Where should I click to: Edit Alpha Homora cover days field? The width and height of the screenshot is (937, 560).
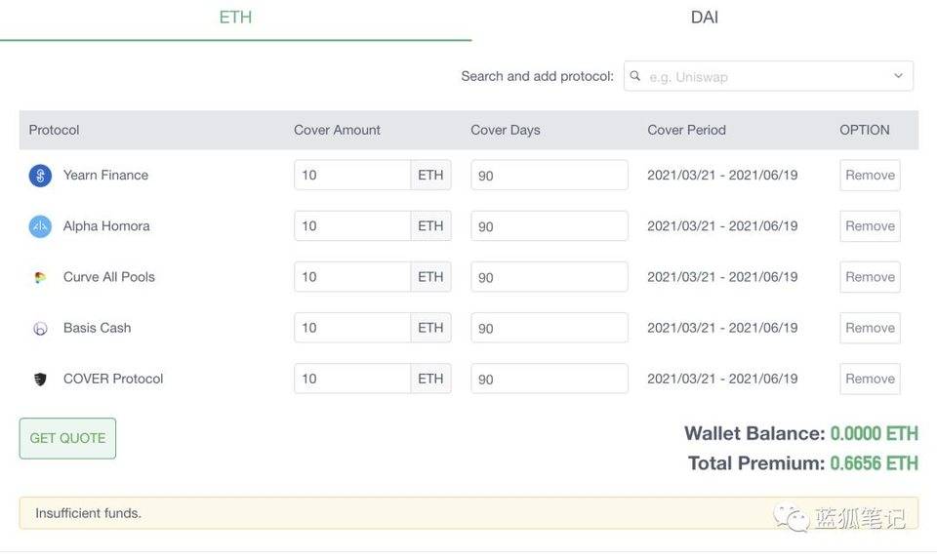click(x=550, y=225)
